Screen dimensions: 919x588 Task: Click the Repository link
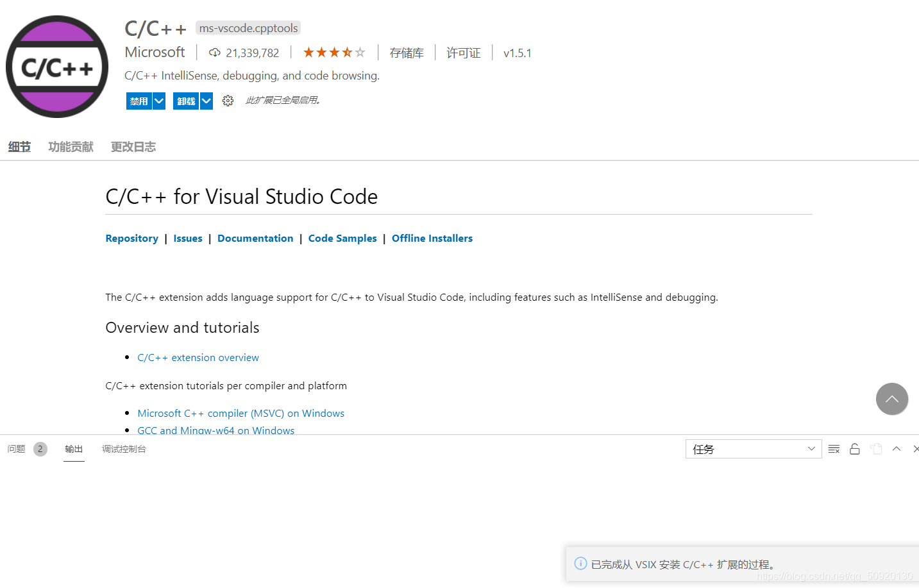point(131,238)
